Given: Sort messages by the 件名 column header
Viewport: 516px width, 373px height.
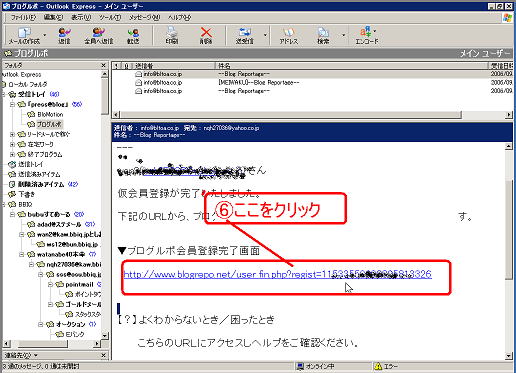Looking at the screenshot, I should pos(352,66).
